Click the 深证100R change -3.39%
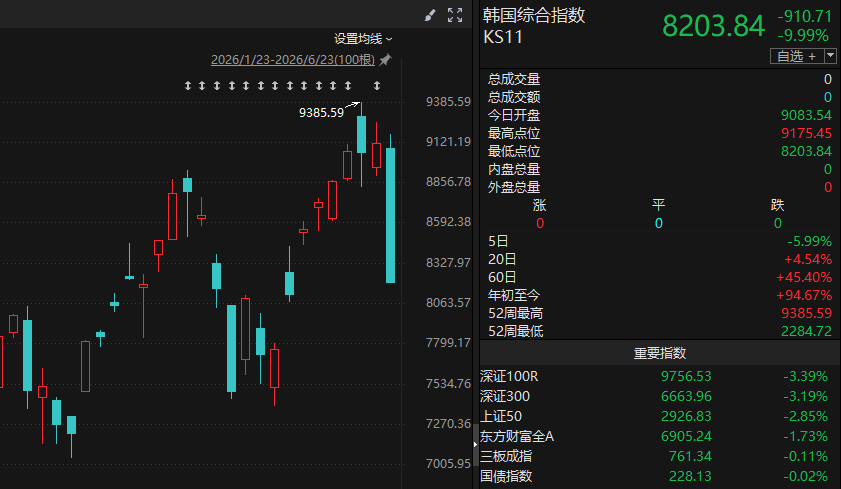The height and width of the screenshot is (489, 841). coord(805,376)
